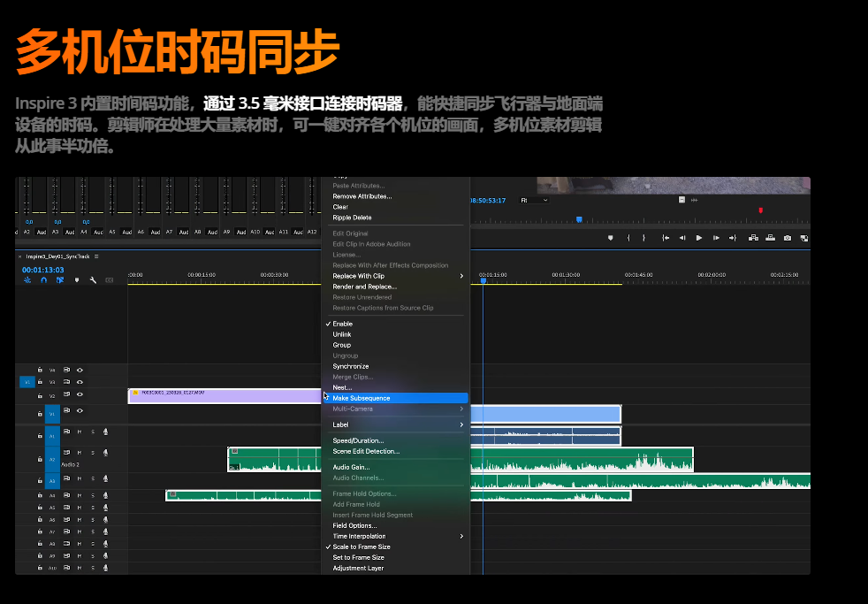Choose Scene Edit Detection...
Image resolution: width=868 pixels, height=604 pixels.
click(x=395, y=451)
